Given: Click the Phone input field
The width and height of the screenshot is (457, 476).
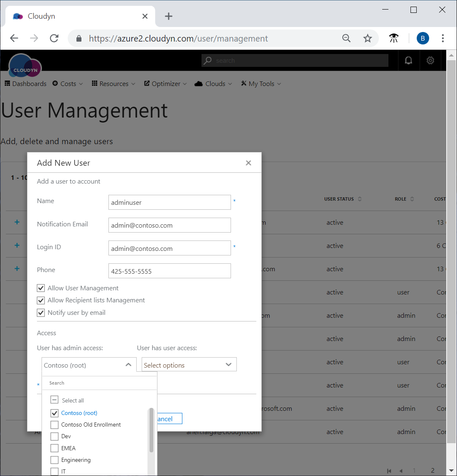Looking at the screenshot, I should pyautogui.click(x=170, y=271).
